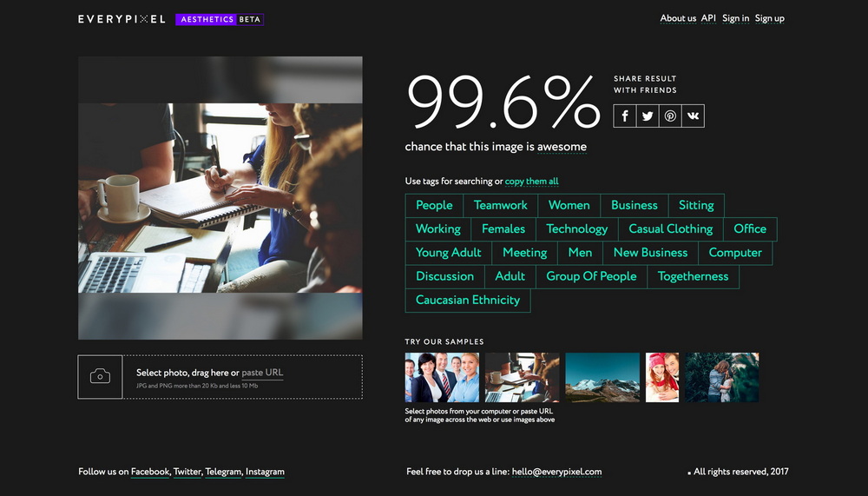Click the hello@everypixel.com email link
868x496 pixels.
(x=556, y=472)
